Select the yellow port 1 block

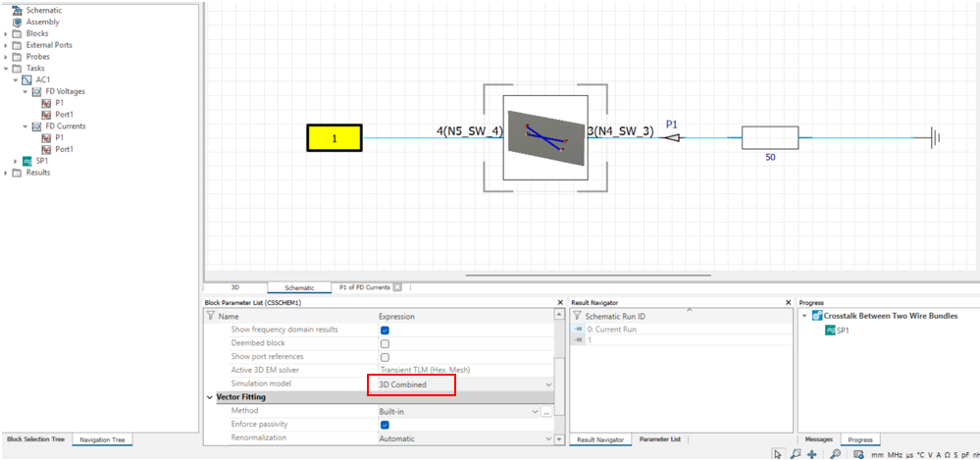coord(334,139)
